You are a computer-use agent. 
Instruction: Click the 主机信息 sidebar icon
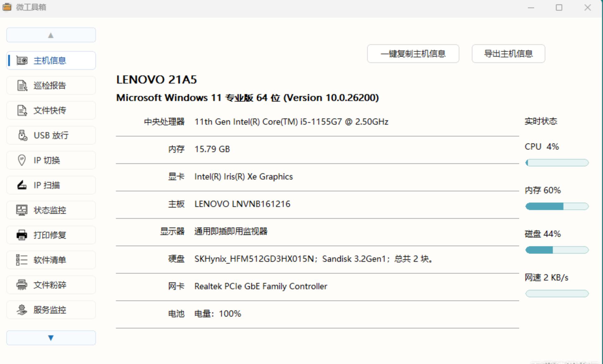(x=22, y=60)
